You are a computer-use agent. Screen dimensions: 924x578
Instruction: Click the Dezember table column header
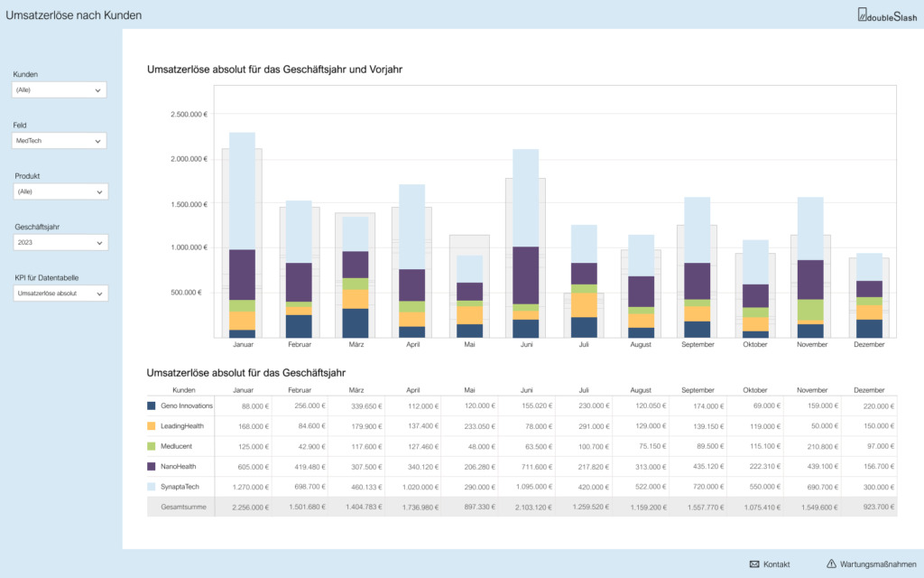(x=869, y=390)
